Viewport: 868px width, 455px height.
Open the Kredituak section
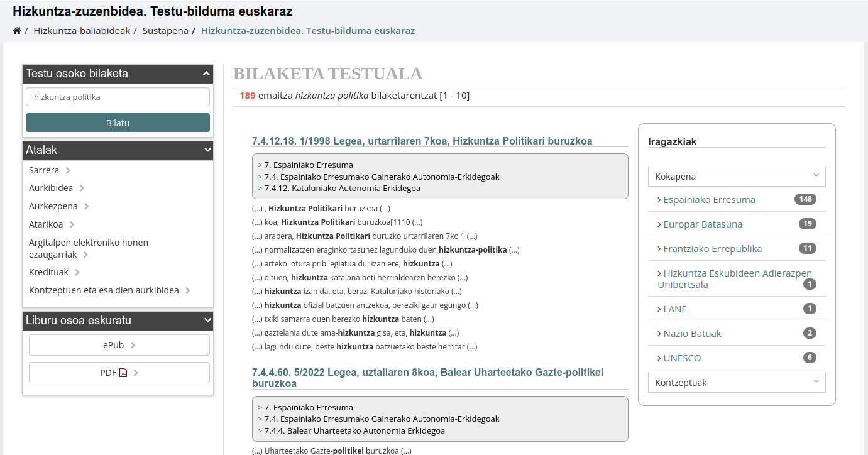(49, 272)
